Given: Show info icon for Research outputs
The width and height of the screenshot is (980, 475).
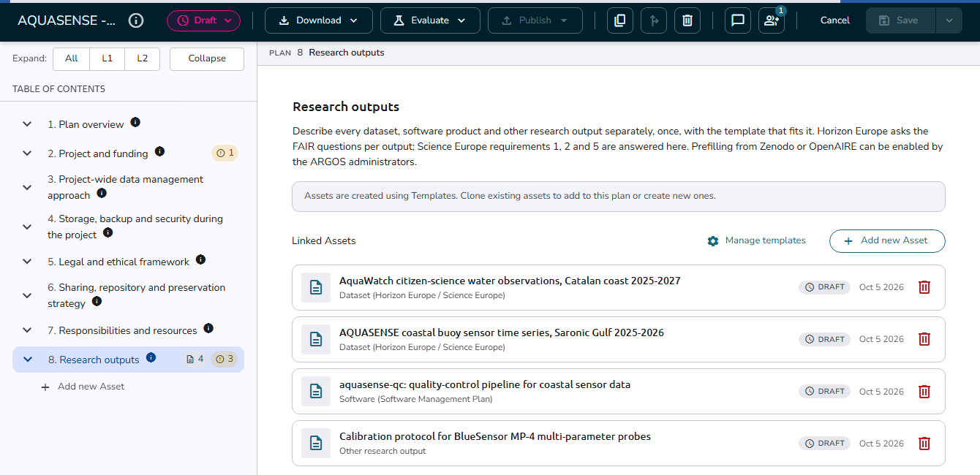Looking at the screenshot, I should [x=151, y=357].
